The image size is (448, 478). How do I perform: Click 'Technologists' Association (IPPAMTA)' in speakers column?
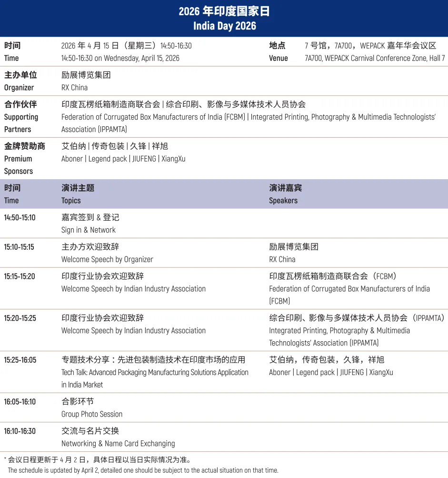(324, 343)
